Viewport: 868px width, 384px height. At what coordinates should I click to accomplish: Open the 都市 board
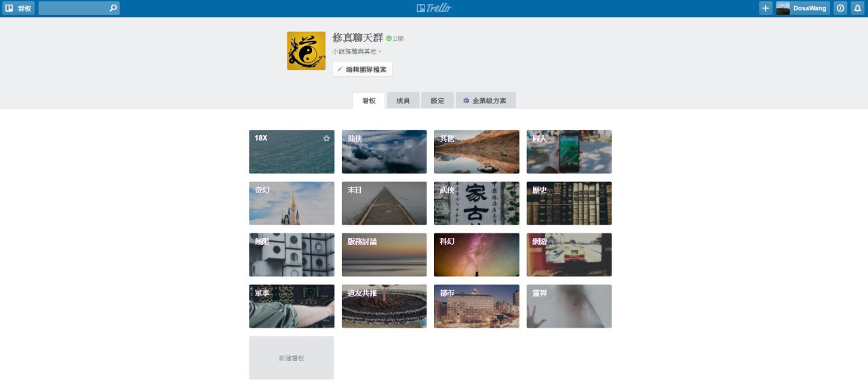[477, 307]
